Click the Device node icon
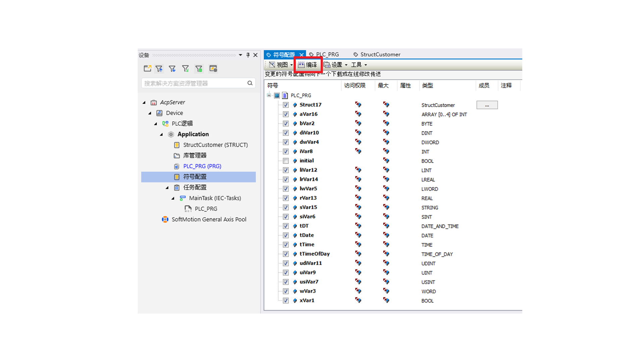 click(x=159, y=113)
